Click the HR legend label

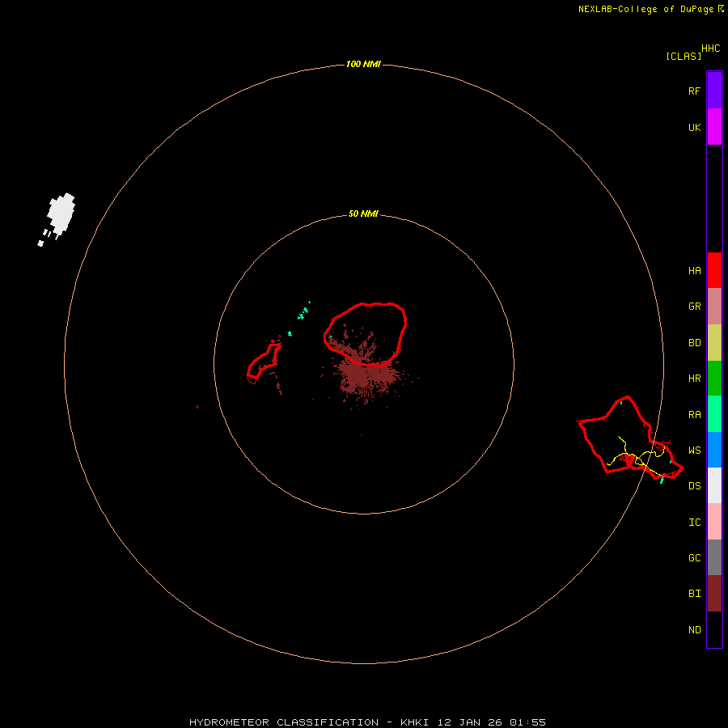click(x=694, y=379)
